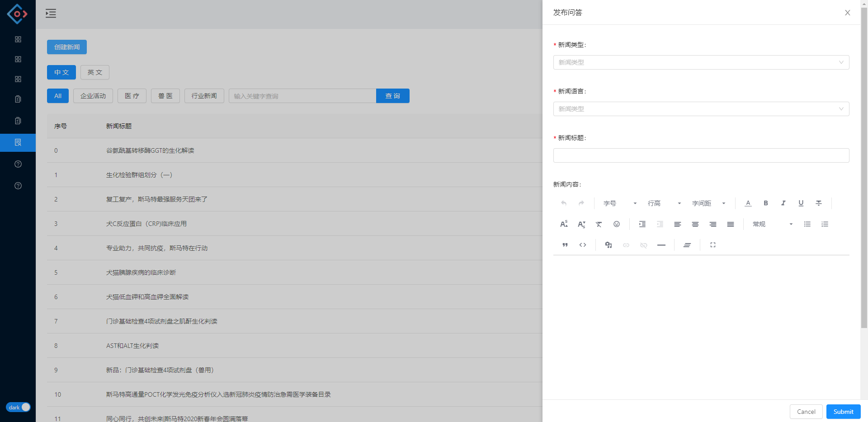This screenshot has height=422, width=868.
Task: Open the 常规 heading style dropdown
Action: pos(773,224)
